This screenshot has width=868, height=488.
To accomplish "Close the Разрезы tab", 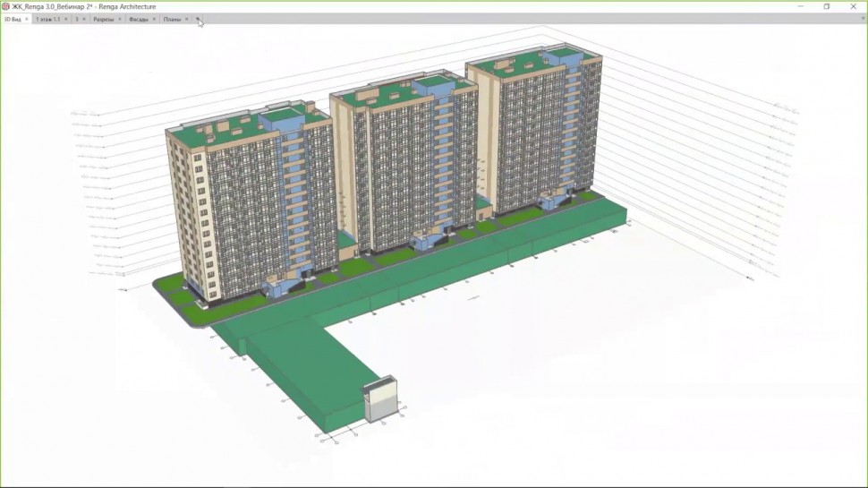I will point(120,19).
